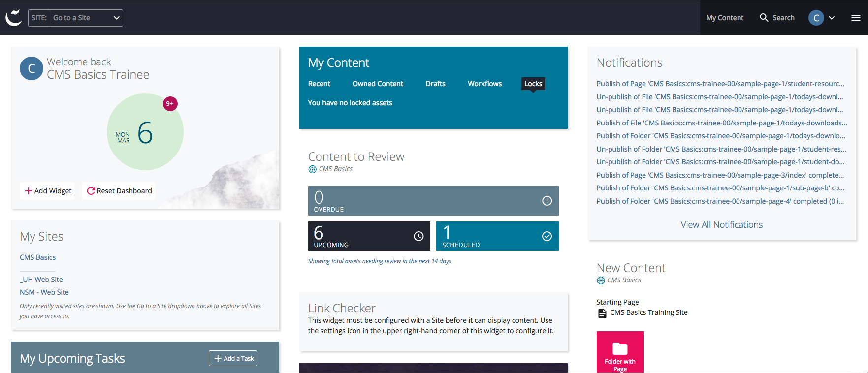
Task: Click the Search magnifier icon
Action: [764, 18]
